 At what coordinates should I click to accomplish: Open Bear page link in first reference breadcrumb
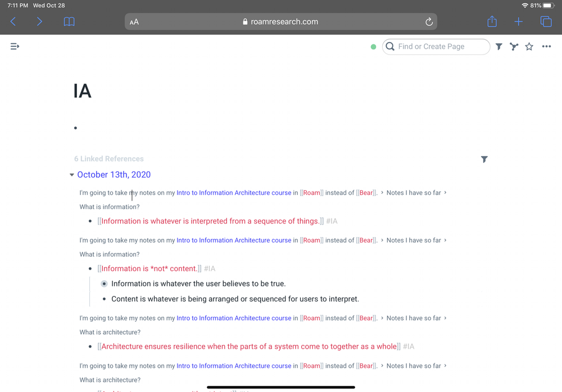click(366, 193)
